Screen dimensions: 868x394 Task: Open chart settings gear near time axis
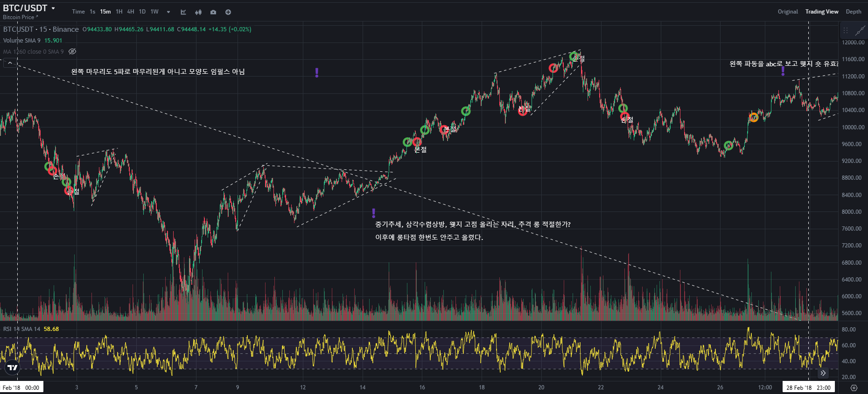coord(854,387)
